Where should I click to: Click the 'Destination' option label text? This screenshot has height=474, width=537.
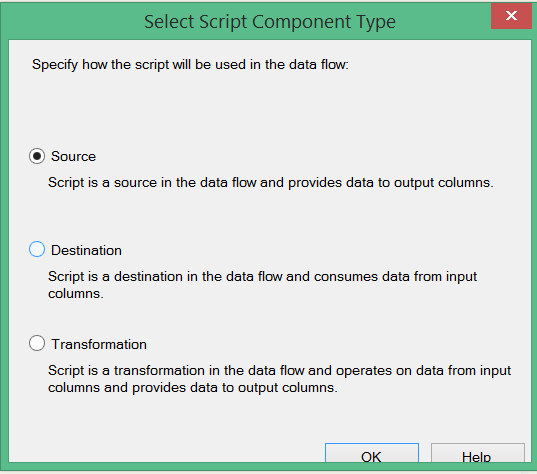(x=86, y=250)
